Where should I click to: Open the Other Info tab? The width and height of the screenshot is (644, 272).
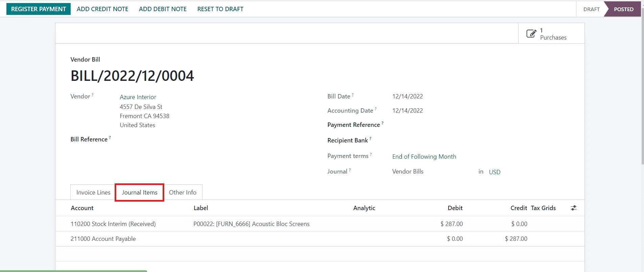click(x=183, y=192)
